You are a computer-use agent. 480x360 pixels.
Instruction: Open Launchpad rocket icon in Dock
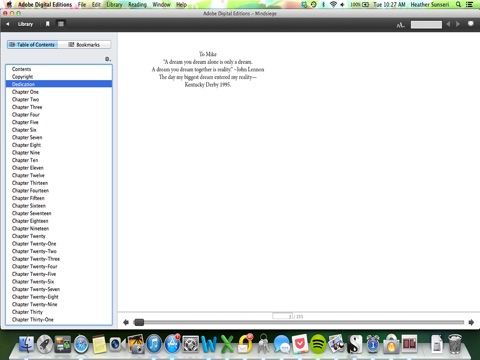(45, 344)
